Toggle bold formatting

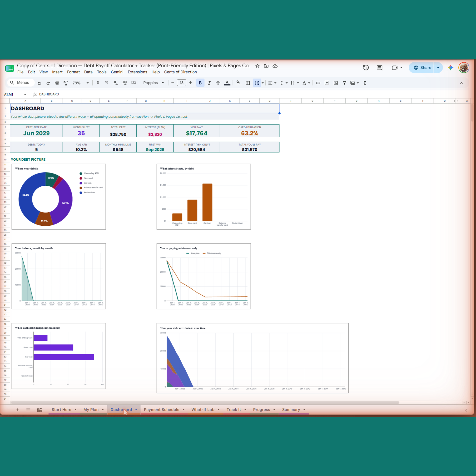tap(200, 83)
